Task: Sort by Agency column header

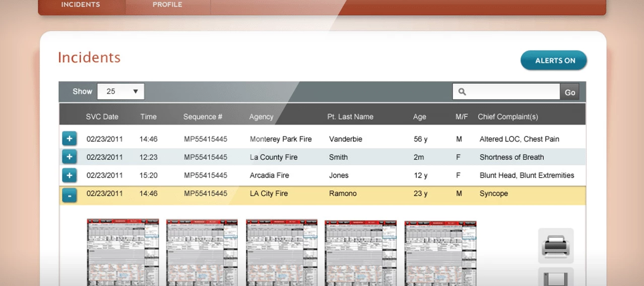Action: point(262,117)
